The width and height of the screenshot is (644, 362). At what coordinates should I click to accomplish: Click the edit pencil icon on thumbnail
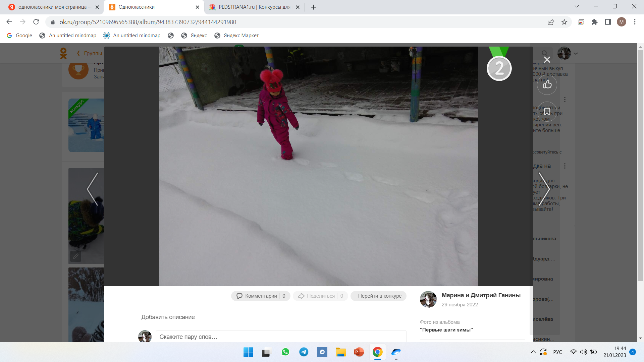pos(76,256)
